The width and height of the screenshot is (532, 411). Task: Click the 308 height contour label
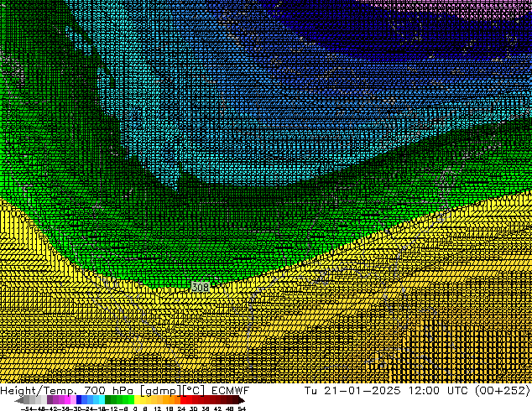201,287
